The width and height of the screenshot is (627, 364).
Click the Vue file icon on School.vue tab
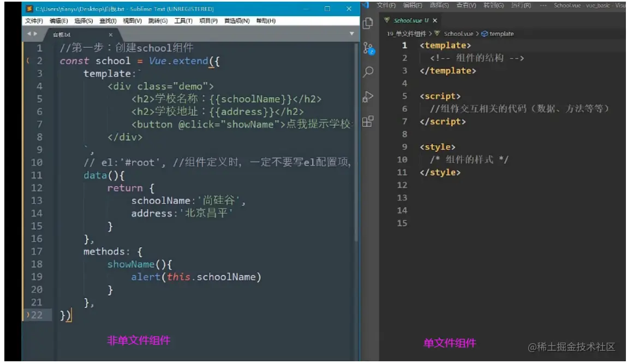point(387,20)
